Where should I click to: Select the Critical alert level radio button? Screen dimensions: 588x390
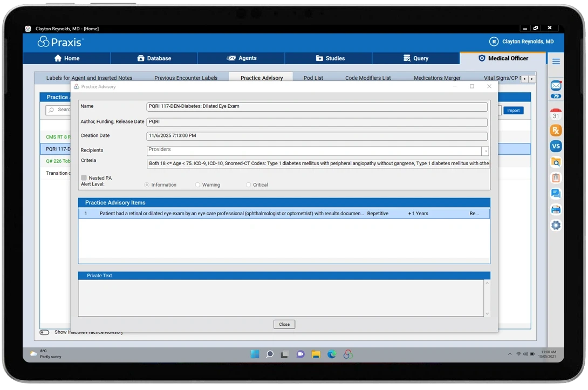[x=247, y=184]
